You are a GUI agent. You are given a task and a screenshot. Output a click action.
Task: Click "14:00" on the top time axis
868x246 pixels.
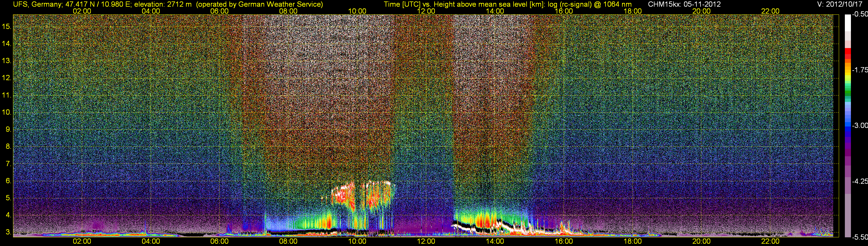coord(495,11)
